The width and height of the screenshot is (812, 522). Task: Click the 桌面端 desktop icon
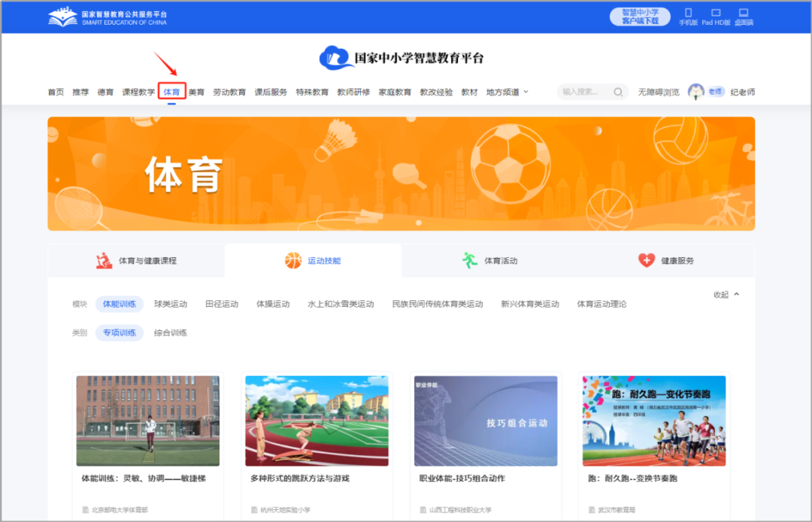pos(743,15)
